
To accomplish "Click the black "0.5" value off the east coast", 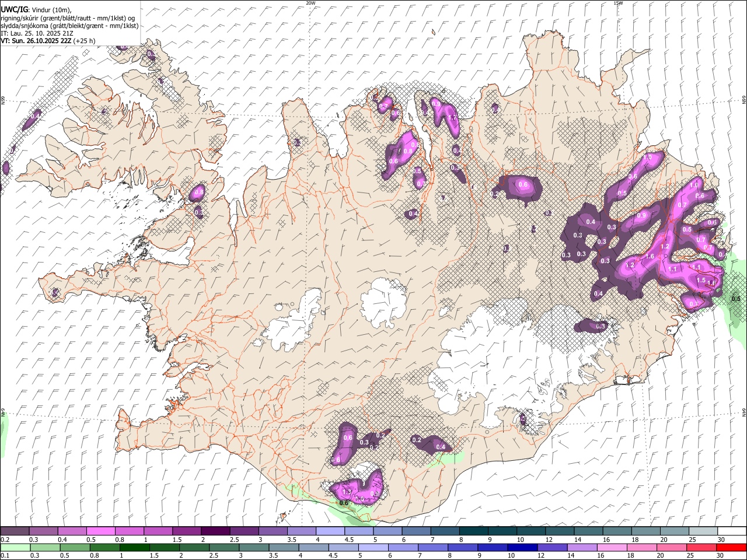I will coord(735,299).
